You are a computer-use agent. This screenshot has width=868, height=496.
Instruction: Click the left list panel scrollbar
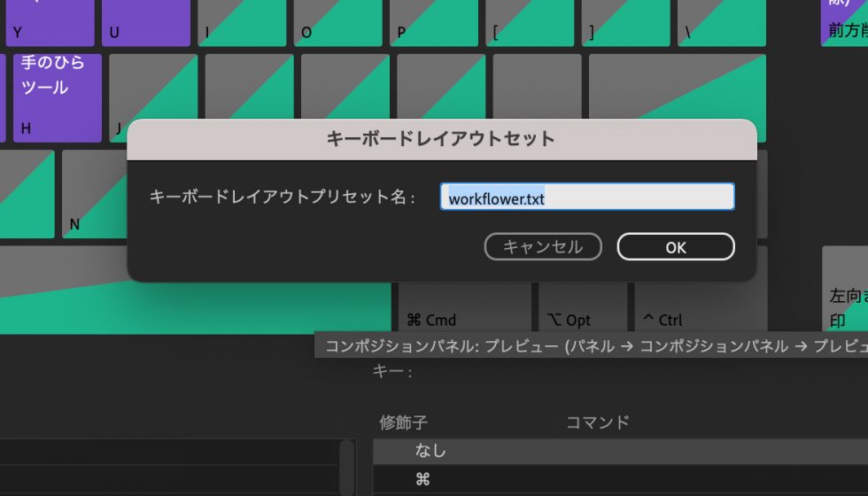pos(346,468)
